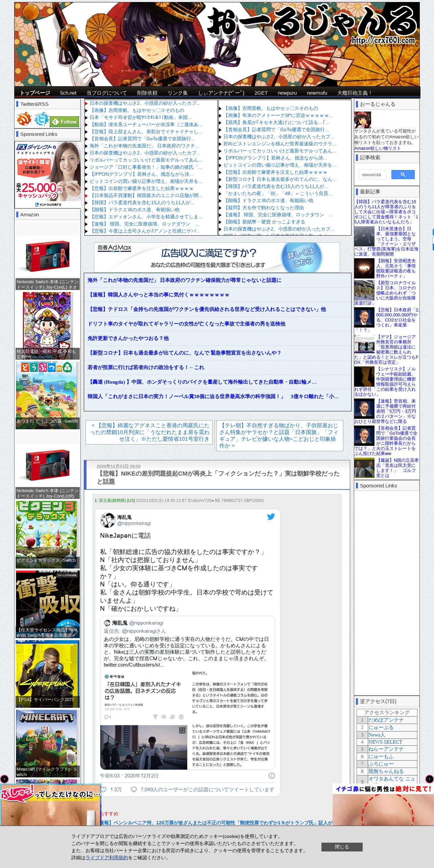Open 【デマ】ジョージア州務長官 recent article link
This screenshot has width=434, height=868.
(386, 349)
